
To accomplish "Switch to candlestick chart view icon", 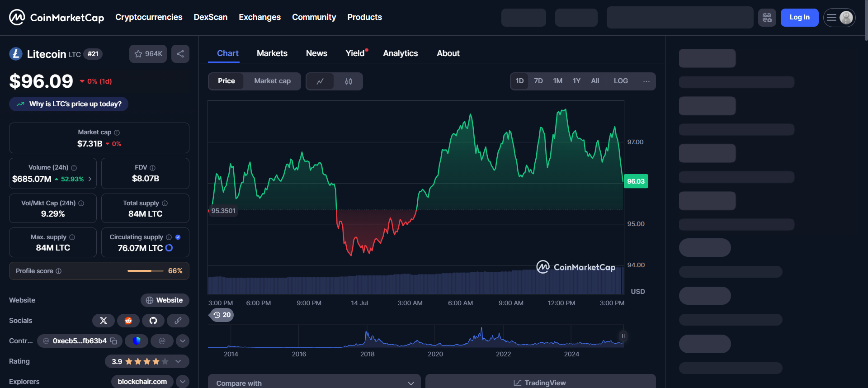I will click(349, 81).
